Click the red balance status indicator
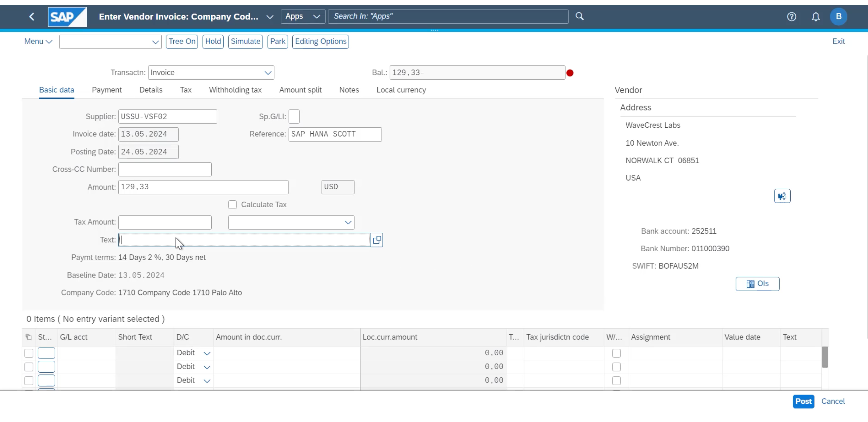 tap(570, 73)
